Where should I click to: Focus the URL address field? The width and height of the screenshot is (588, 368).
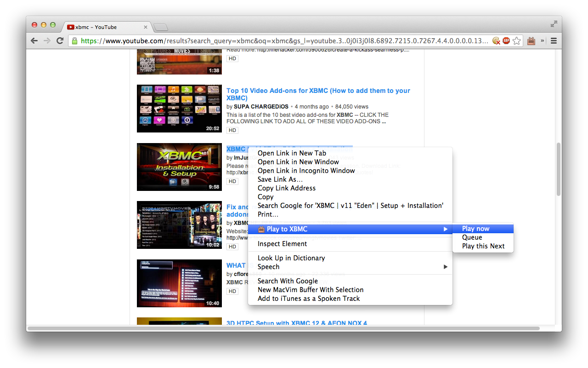click(285, 41)
